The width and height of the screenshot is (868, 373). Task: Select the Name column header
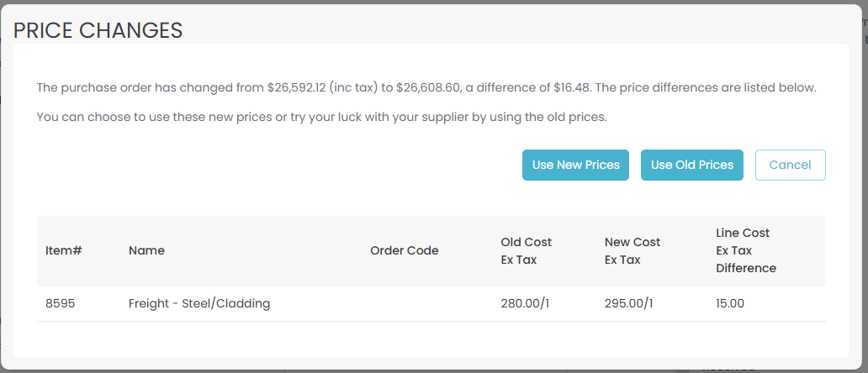[x=146, y=250]
